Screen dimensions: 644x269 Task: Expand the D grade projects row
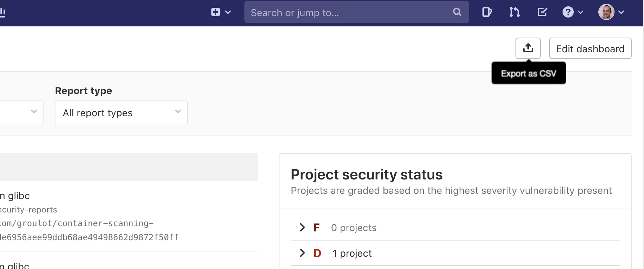[x=302, y=253]
